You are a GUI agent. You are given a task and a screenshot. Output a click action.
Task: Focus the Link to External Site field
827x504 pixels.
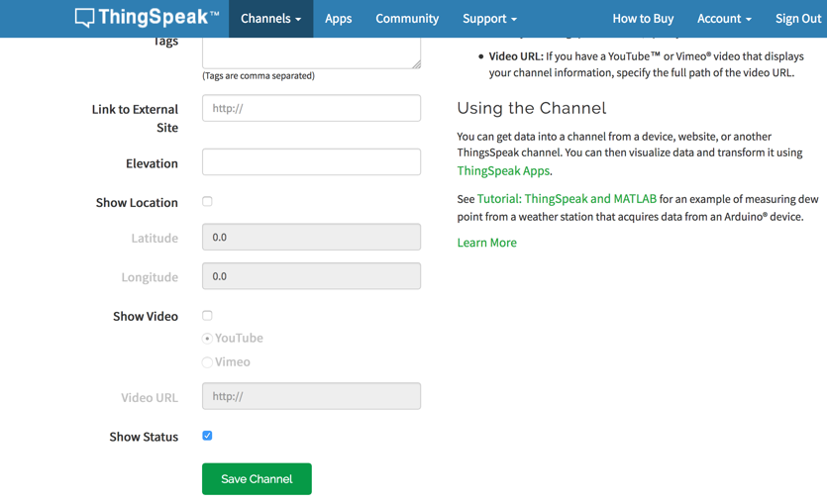311,108
